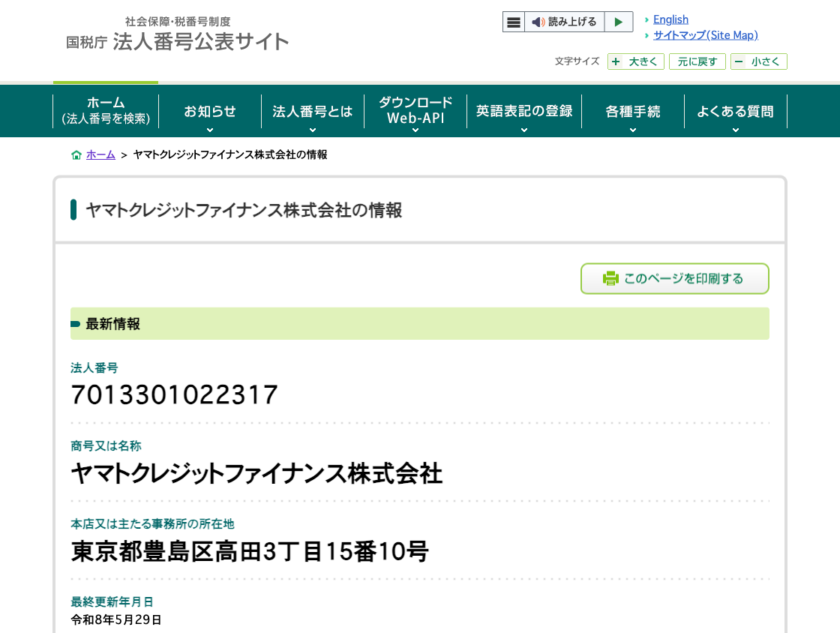Click the plus icon to enlarge text
The image size is (840, 633).
[x=616, y=61]
